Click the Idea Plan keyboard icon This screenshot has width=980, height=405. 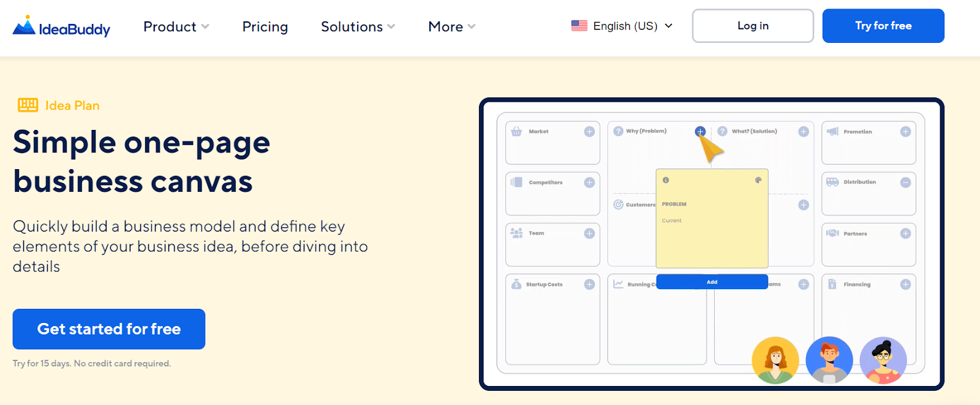28,105
